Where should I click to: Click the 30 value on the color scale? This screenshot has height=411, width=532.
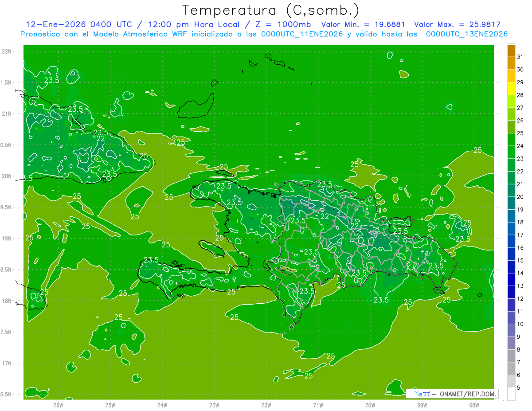[x=520, y=70]
